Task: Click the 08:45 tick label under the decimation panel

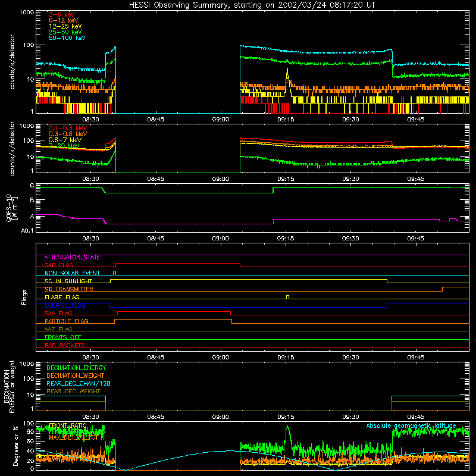Action: click(x=155, y=417)
